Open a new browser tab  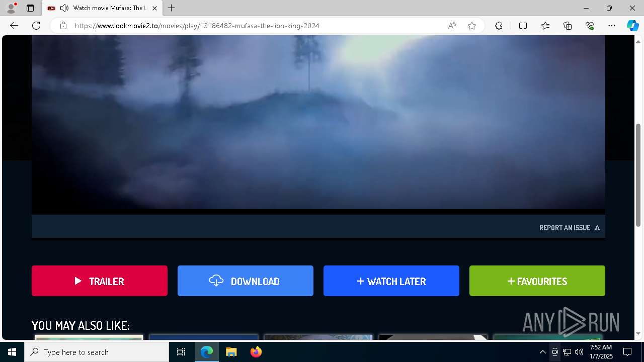(x=172, y=8)
